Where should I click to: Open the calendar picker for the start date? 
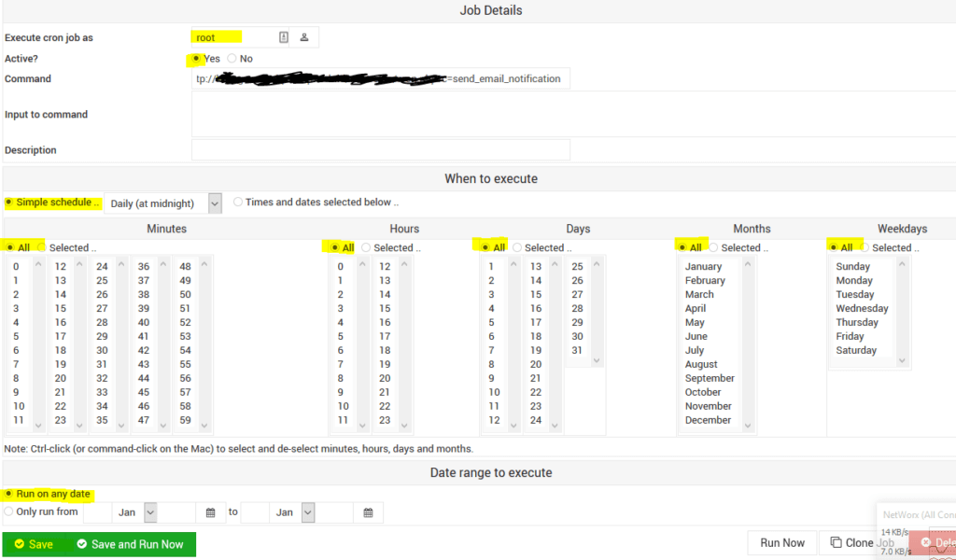[211, 511]
